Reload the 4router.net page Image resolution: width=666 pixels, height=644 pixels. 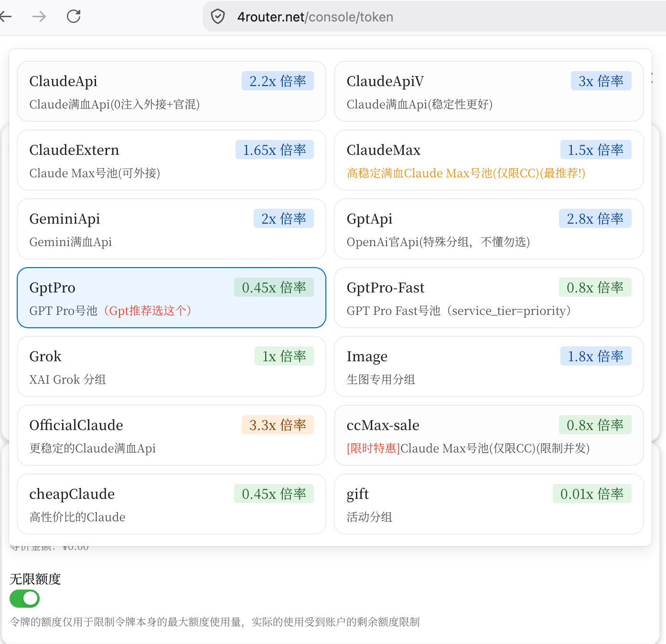(74, 17)
